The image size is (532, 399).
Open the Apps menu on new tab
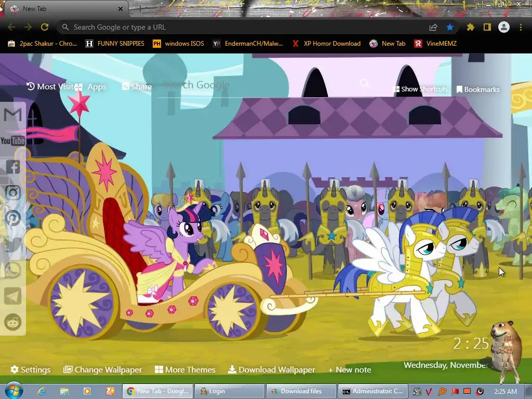(x=90, y=87)
